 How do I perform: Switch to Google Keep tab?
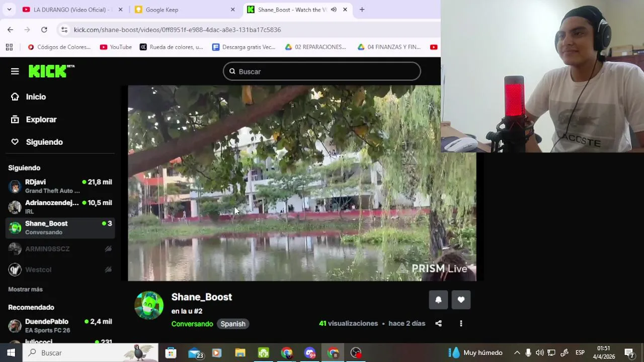point(184,10)
